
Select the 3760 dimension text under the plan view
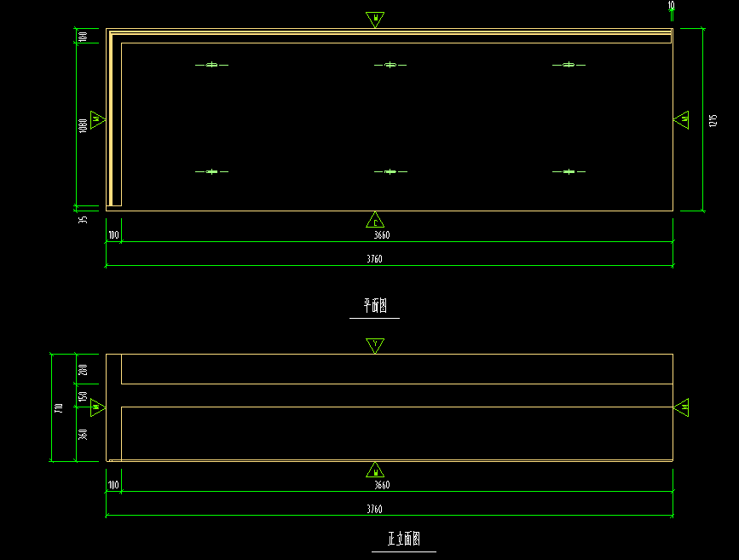point(375,259)
